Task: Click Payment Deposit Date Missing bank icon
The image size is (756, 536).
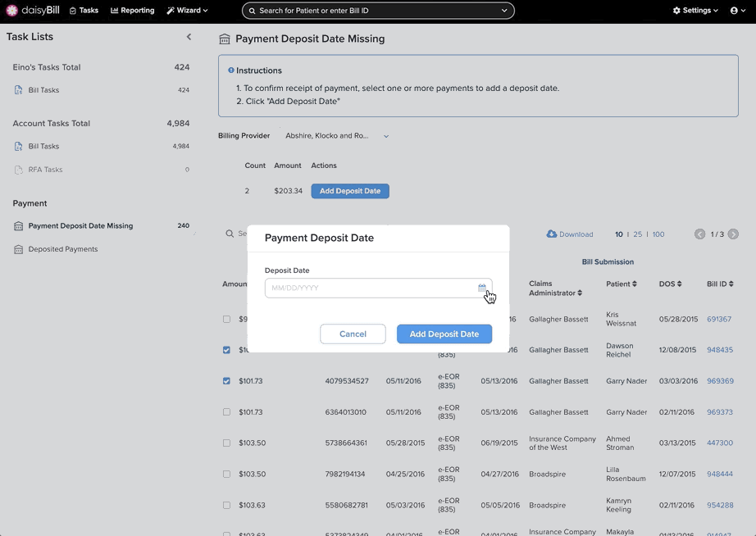Action: click(x=18, y=226)
